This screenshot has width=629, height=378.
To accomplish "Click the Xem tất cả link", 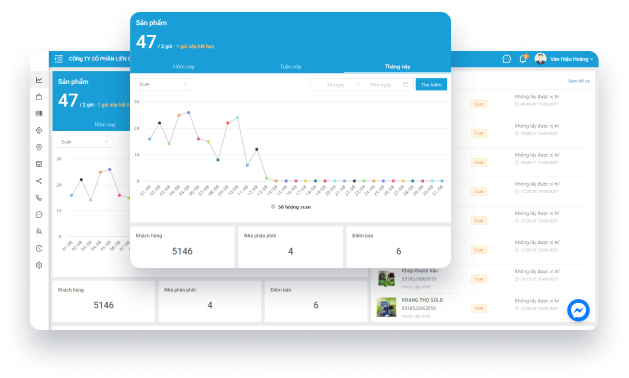I will tap(578, 81).
